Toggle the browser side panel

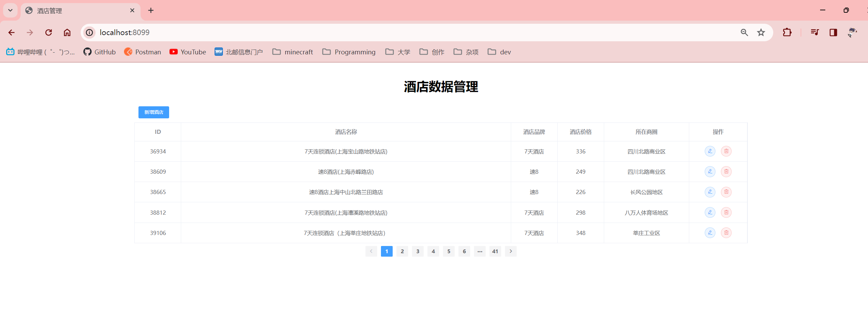(x=833, y=32)
